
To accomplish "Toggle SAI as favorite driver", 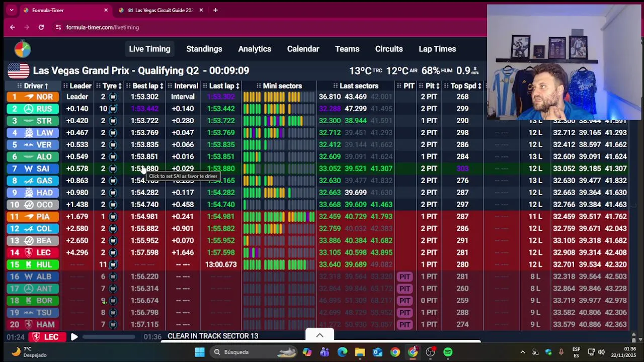I will pyautogui.click(x=33, y=169).
